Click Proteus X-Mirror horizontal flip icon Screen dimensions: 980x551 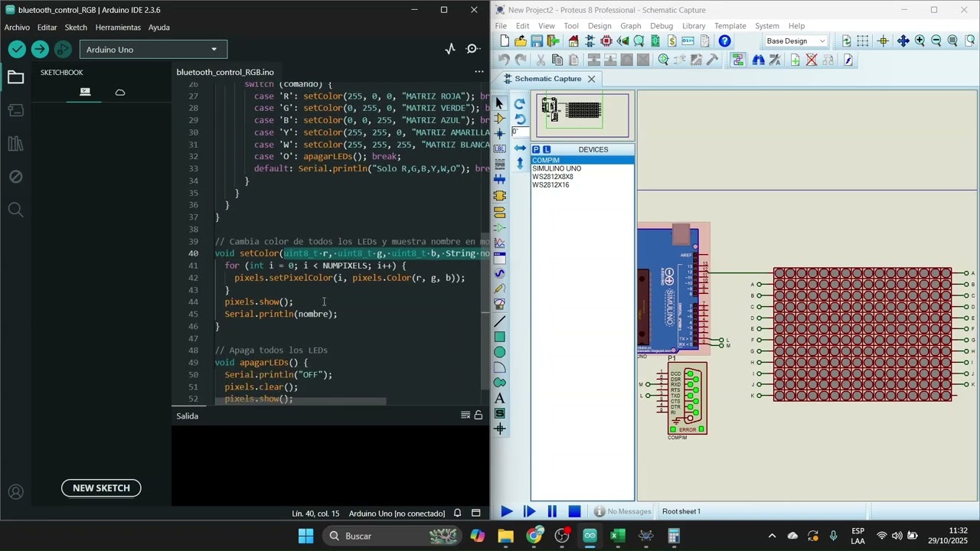coord(520,148)
